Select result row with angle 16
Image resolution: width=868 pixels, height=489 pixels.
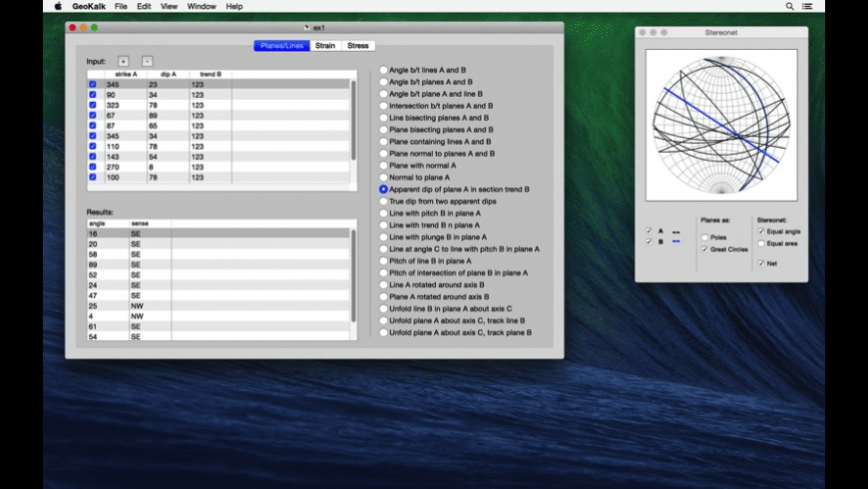(x=218, y=234)
